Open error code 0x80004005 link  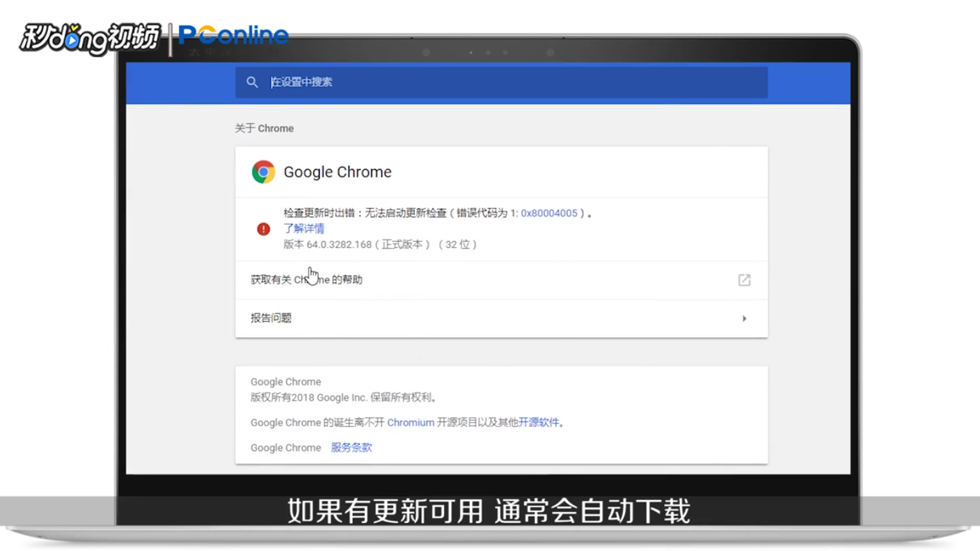coord(549,213)
